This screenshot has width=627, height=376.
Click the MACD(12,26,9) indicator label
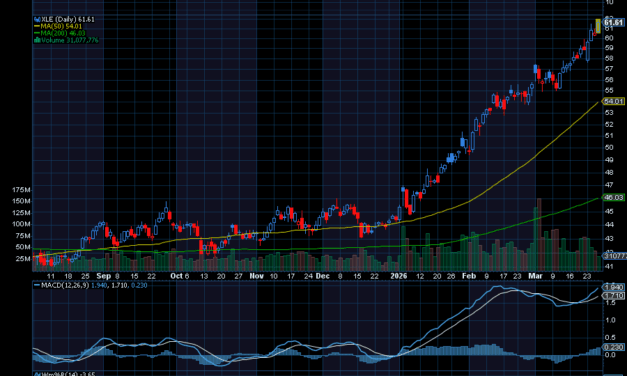[x=66, y=286]
